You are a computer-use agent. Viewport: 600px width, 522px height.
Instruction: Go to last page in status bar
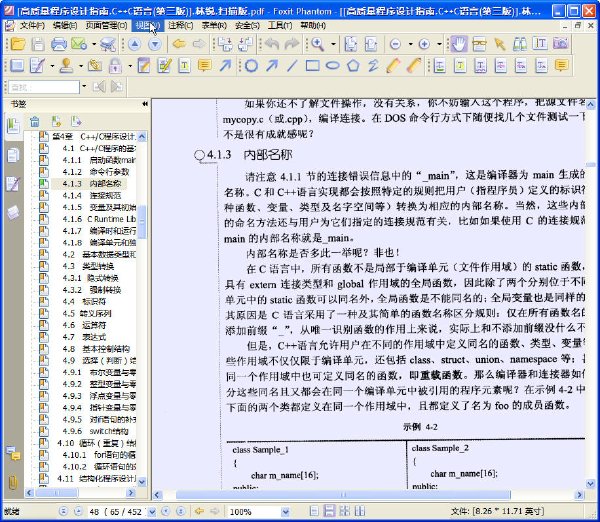click(x=181, y=511)
